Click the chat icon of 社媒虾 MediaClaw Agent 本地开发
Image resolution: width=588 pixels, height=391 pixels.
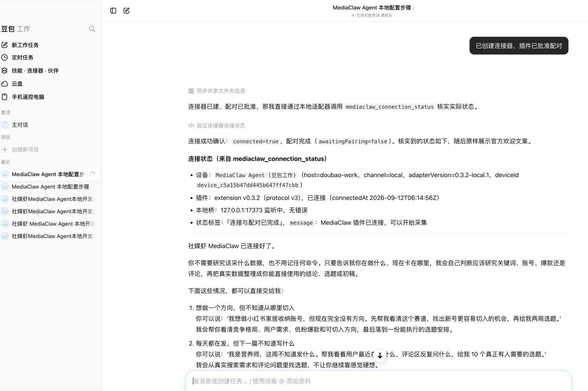(x=5, y=224)
